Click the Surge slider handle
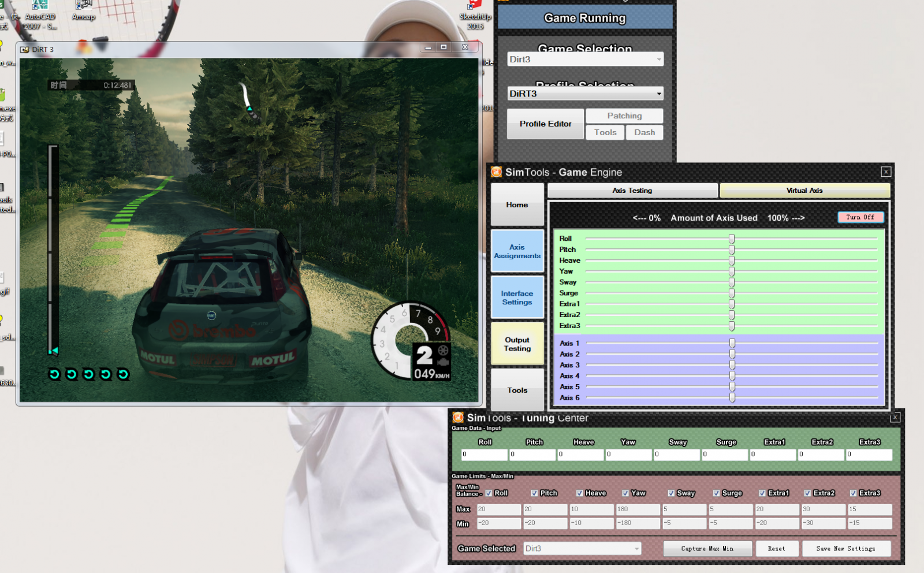This screenshot has height=573, width=924. click(732, 293)
